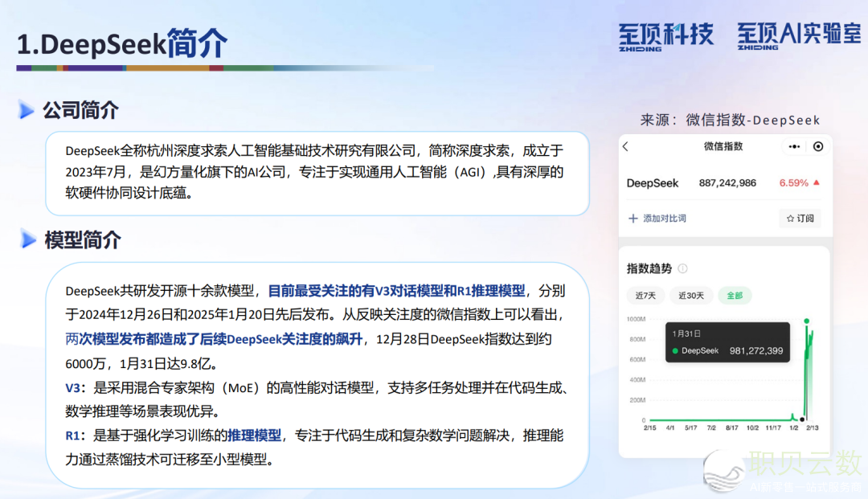Click the info icon beside 指数趋势

tap(682, 268)
